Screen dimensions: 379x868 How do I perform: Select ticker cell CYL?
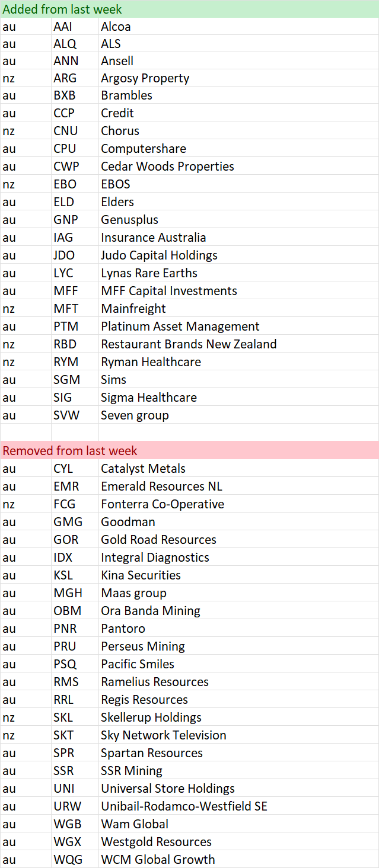coord(75,468)
